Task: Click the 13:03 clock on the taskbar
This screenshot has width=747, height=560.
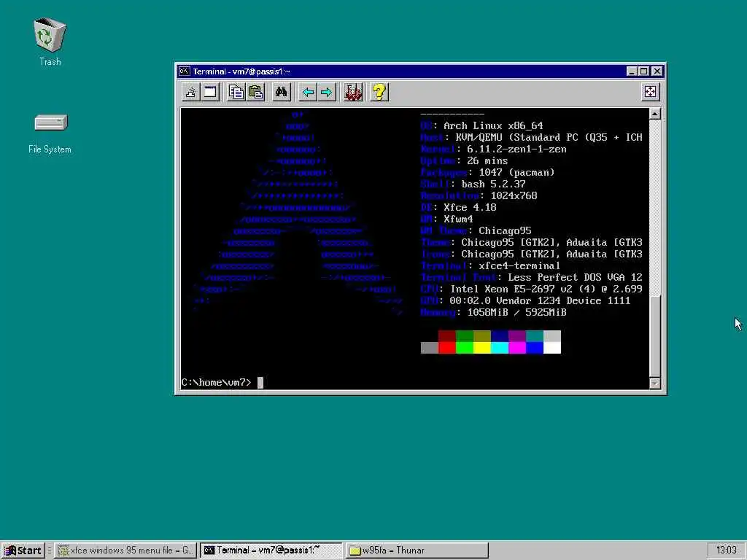Action: click(x=726, y=551)
